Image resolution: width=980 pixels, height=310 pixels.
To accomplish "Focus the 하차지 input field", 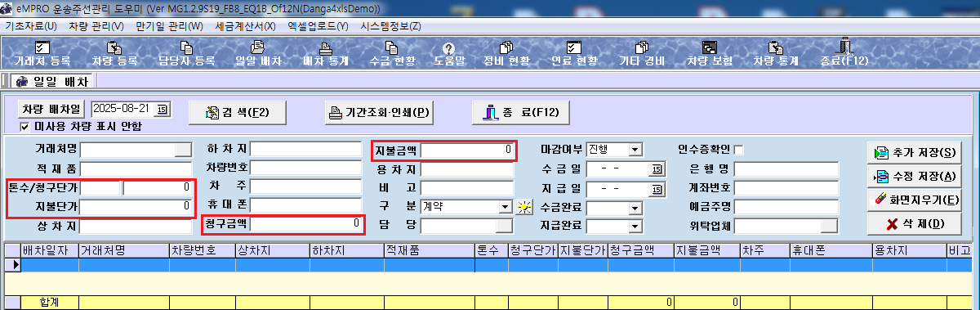I will coord(305,149).
